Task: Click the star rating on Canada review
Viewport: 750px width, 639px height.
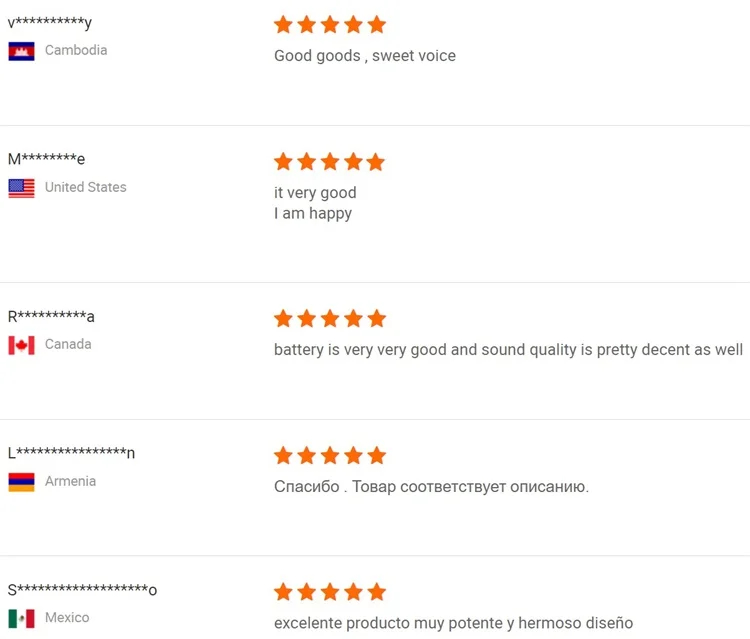Action: coord(329,319)
